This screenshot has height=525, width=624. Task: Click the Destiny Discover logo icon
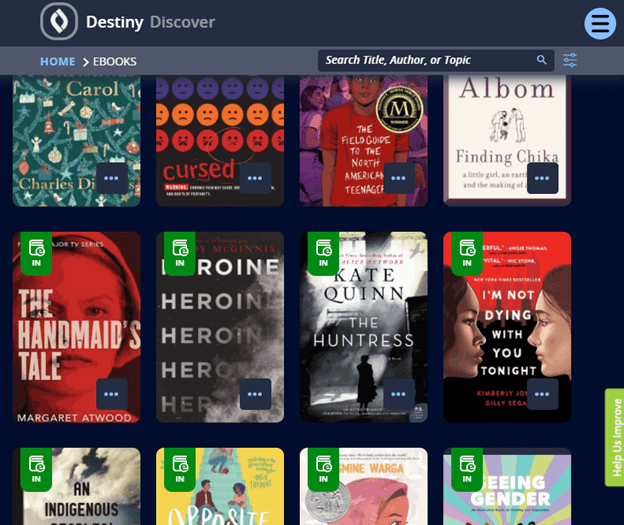tap(59, 22)
